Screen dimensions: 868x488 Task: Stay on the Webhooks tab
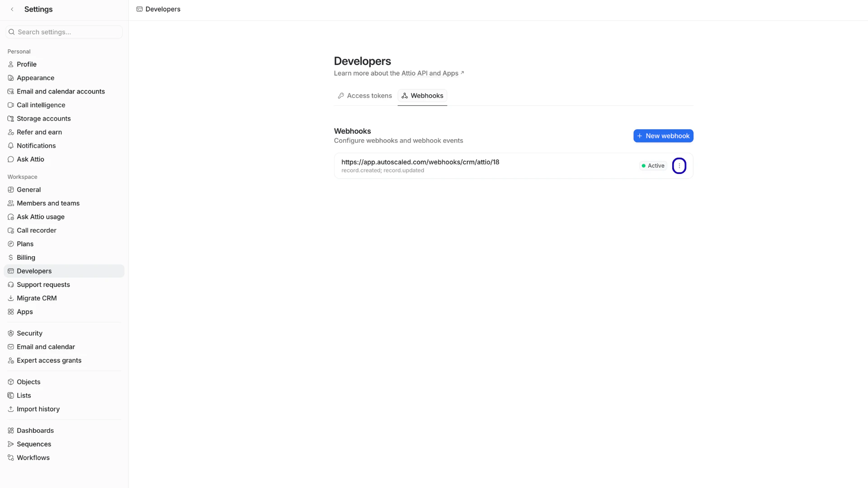coord(422,96)
